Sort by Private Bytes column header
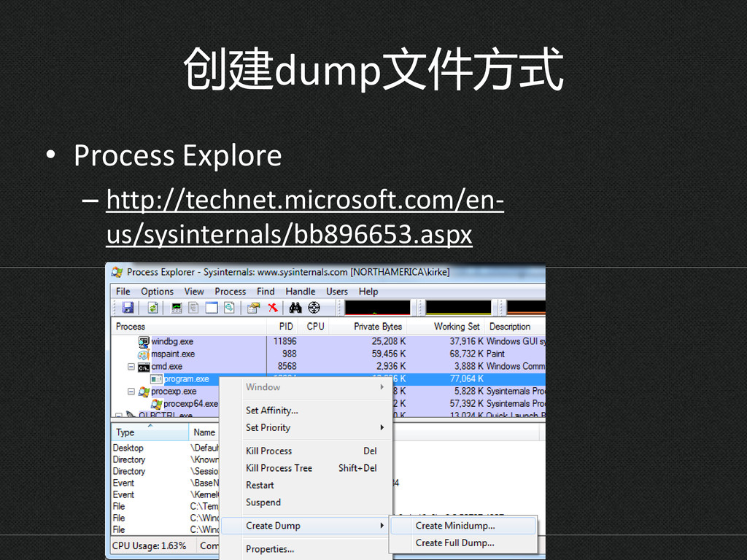 click(368, 327)
